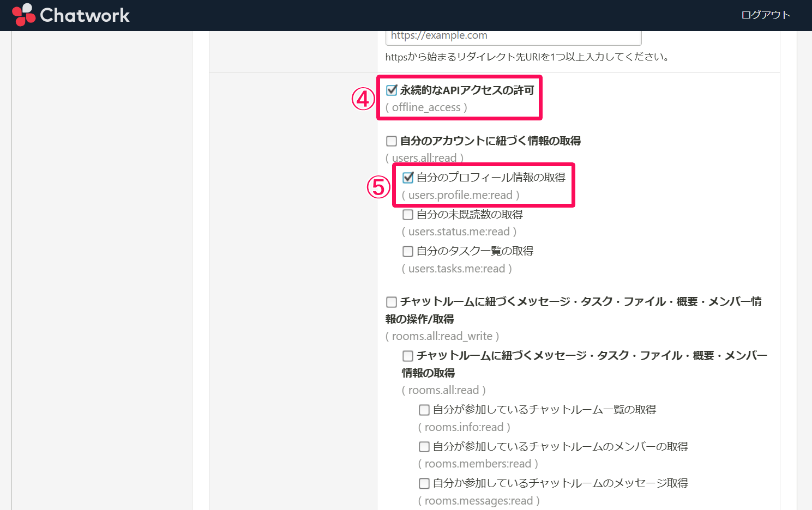Check the rooms.all:read scope checkbox
812x510 pixels.
[408, 356]
